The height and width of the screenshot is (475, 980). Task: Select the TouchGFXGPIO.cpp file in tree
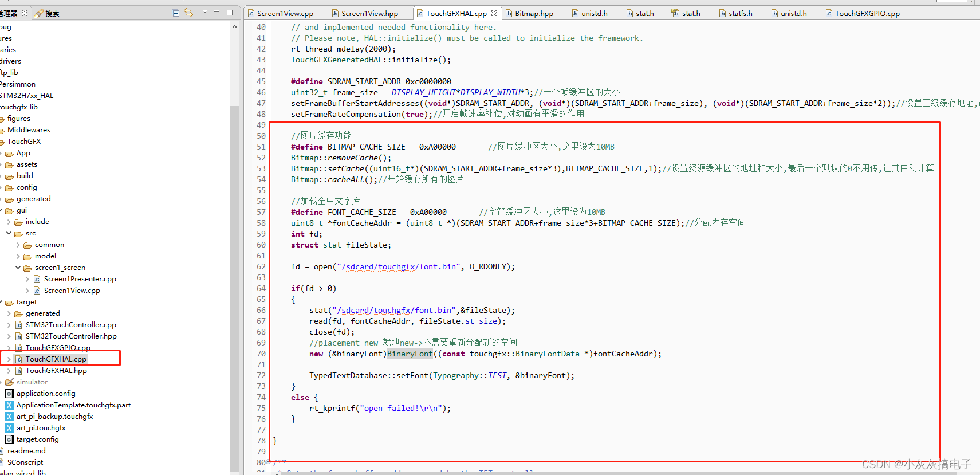tap(58, 347)
